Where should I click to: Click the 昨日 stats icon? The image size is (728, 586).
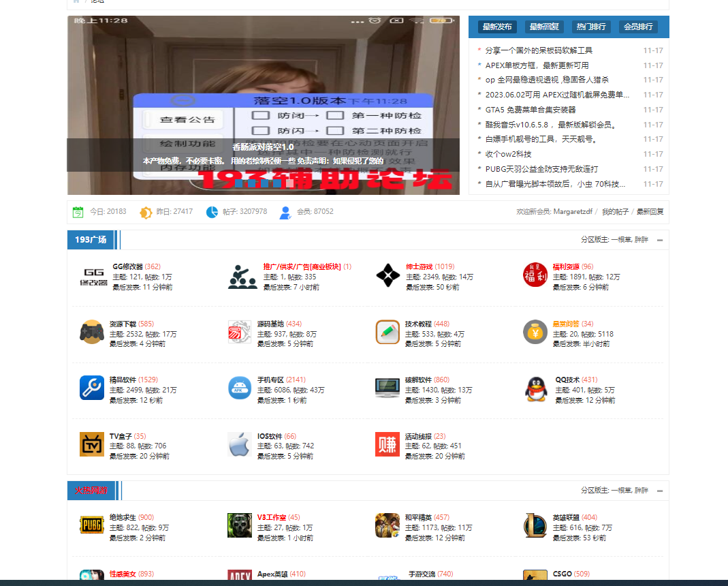click(146, 213)
